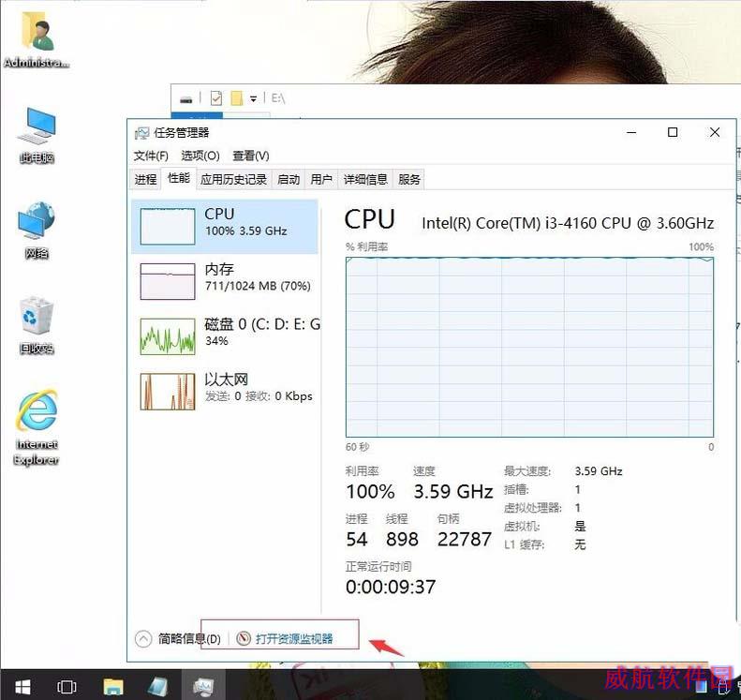Select the 磁盘 0 performance entry
The image size is (741, 700).
[225, 336]
